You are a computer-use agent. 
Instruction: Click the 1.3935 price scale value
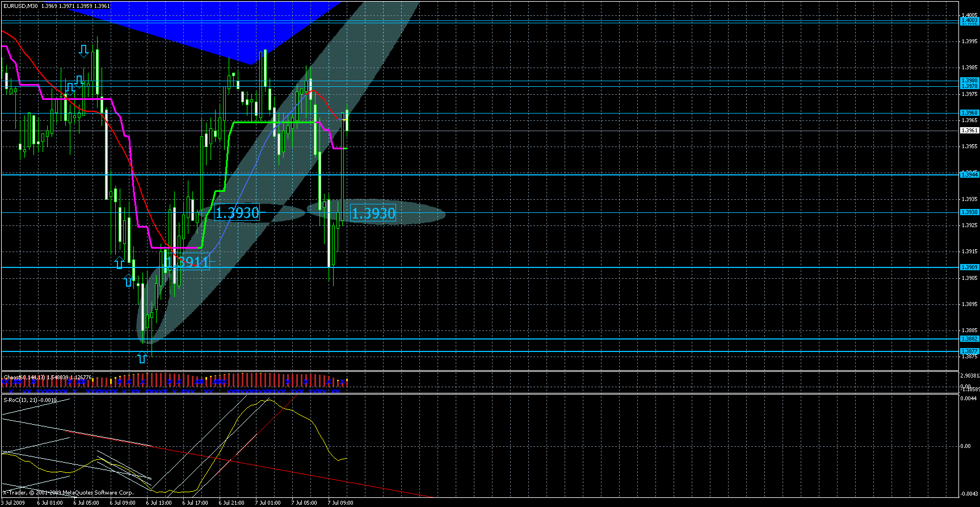(x=969, y=199)
